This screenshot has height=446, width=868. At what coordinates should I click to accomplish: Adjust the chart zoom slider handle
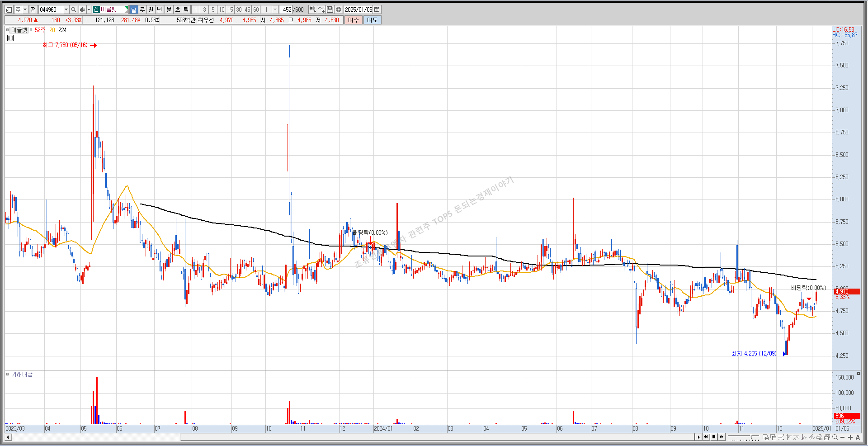click(752, 437)
